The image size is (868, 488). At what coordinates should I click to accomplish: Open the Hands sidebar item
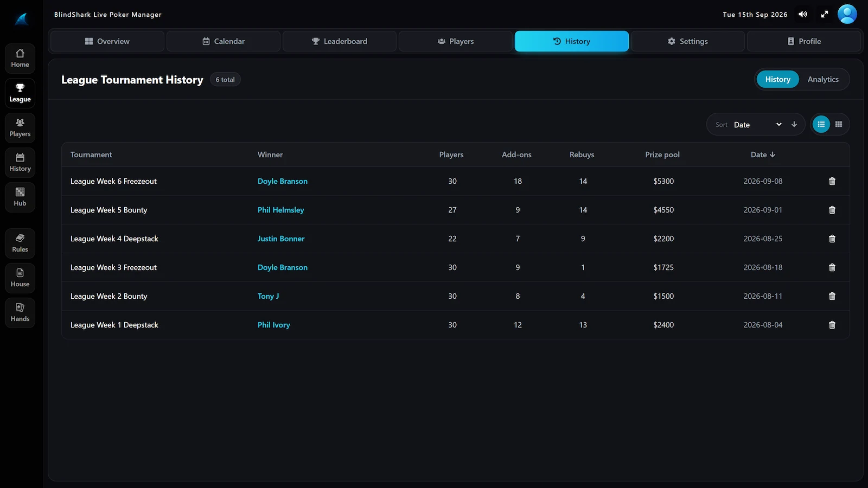[x=20, y=313]
